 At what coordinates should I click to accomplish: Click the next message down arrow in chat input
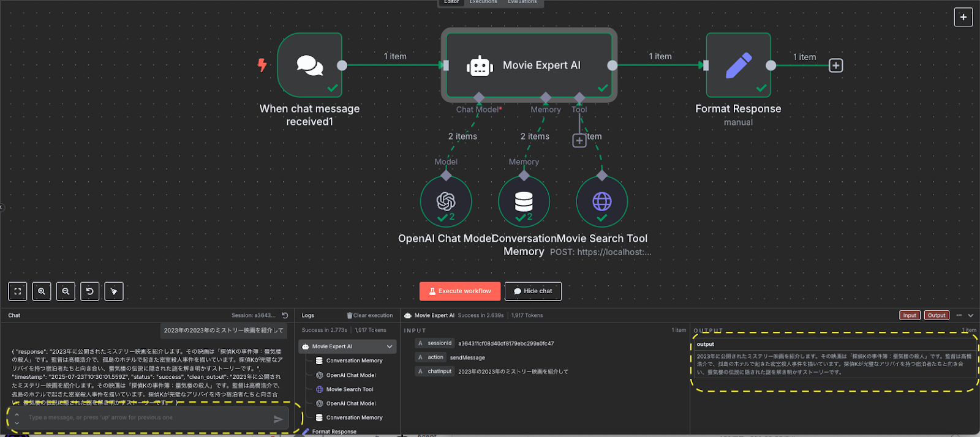coord(17,423)
